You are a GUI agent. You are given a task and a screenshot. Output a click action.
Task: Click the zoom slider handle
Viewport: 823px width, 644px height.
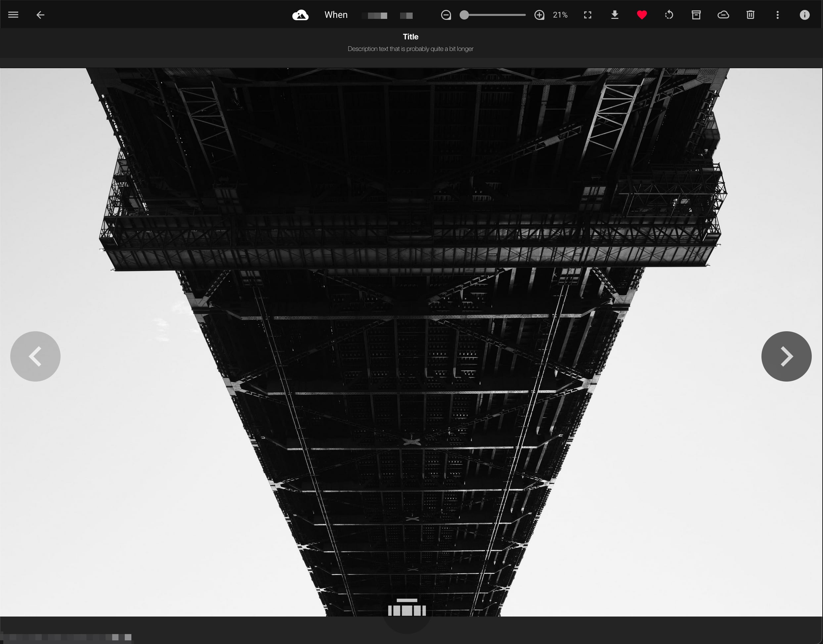(465, 15)
